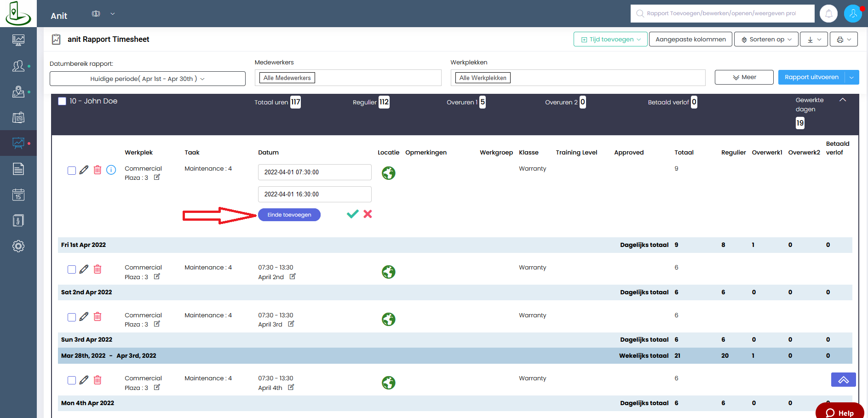Viewport: 868px width, 418px height.
Task: Open the user profile avatar
Action: [x=853, y=13]
